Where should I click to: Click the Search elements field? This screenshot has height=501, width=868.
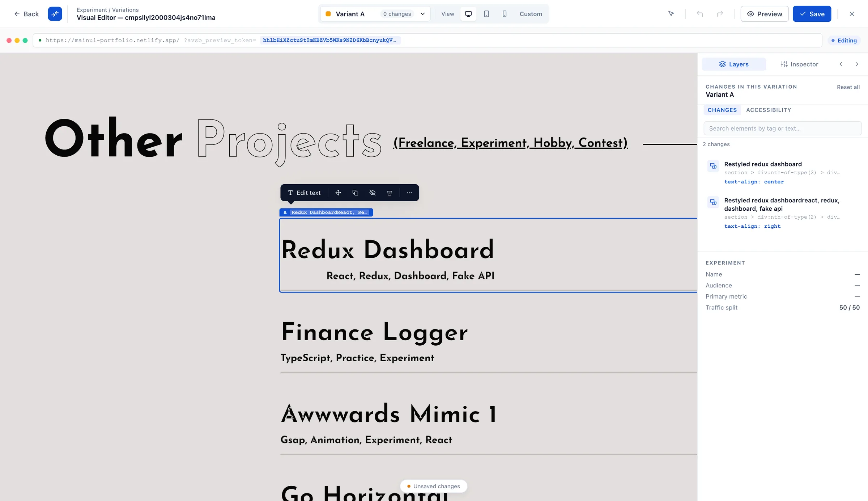(782, 128)
